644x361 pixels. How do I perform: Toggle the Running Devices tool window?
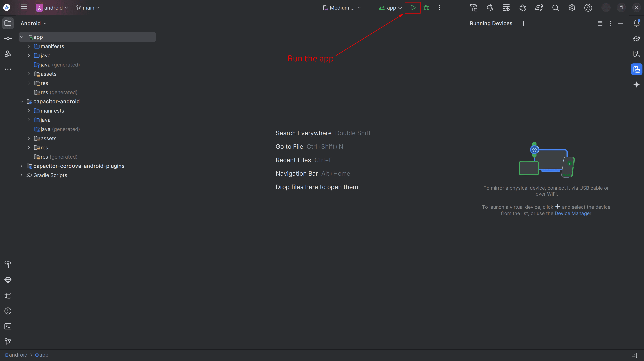pyautogui.click(x=637, y=69)
